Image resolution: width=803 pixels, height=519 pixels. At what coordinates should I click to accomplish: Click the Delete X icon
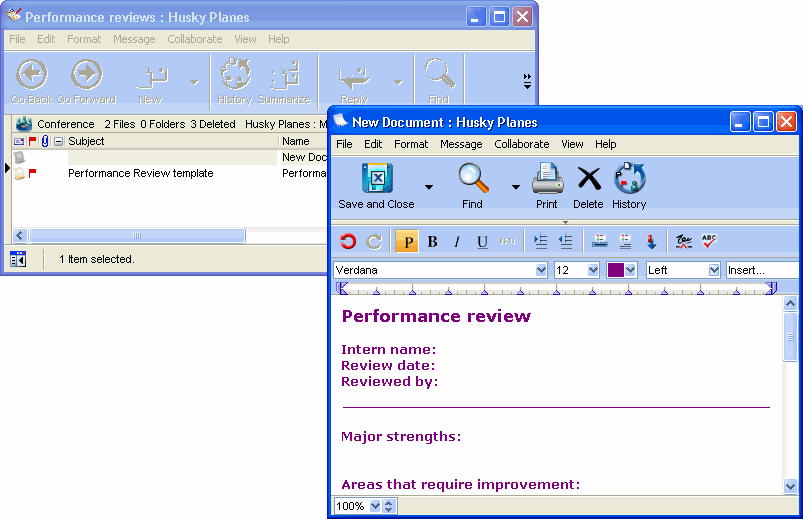pyautogui.click(x=589, y=180)
